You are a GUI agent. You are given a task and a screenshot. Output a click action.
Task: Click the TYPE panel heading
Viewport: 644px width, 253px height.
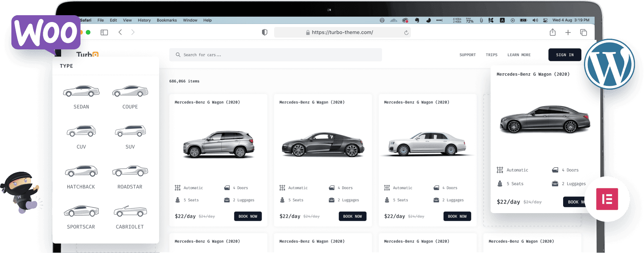(66, 66)
